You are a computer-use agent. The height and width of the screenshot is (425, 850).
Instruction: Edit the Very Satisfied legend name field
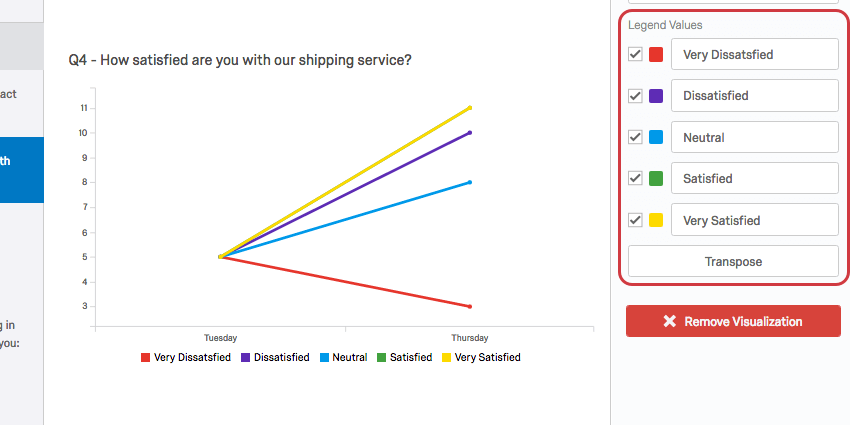tap(755, 220)
